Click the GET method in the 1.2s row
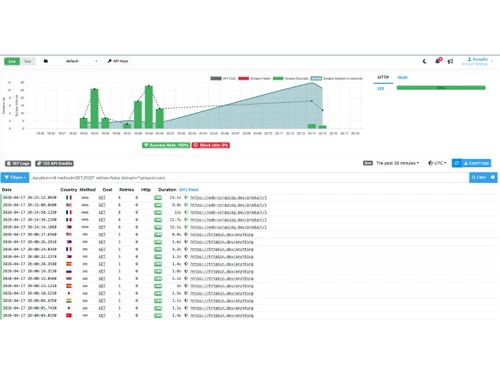This screenshot has width=500, height=375. pos(102,249)
